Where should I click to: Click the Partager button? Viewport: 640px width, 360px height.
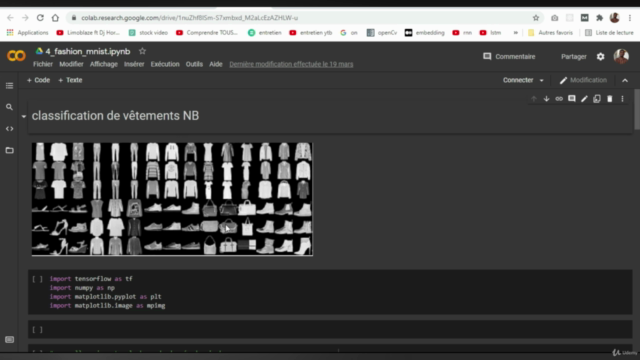click(573, 57)
